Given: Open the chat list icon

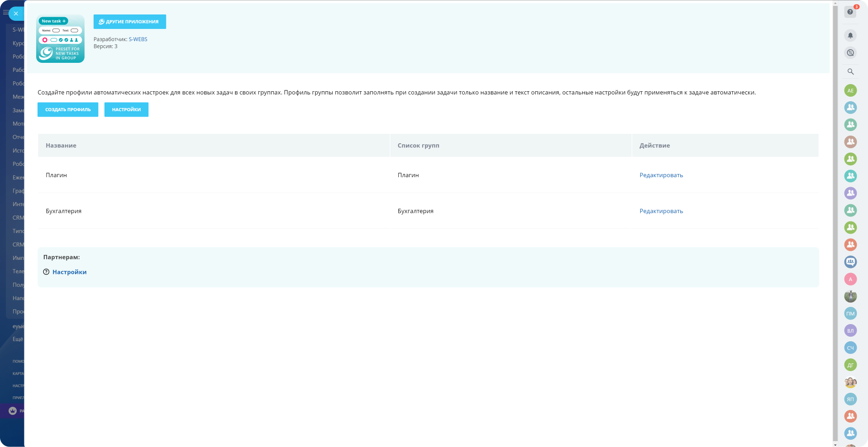Looking at the screenshot, I should pos(850,53).
